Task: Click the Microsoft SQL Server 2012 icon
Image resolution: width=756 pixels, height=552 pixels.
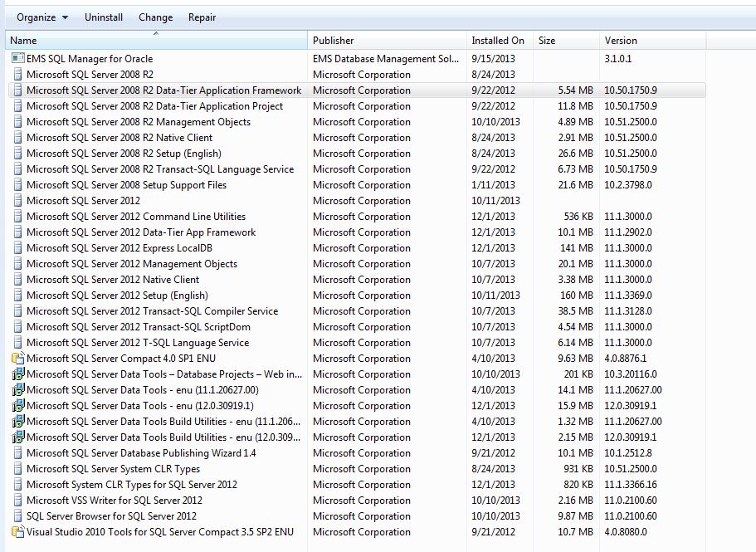Action: [x=17, y=201]
